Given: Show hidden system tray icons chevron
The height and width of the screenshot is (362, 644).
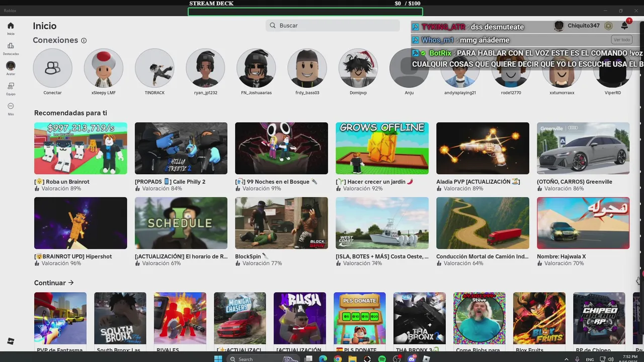Looking at the screenshot, I should tap(567, 359).
